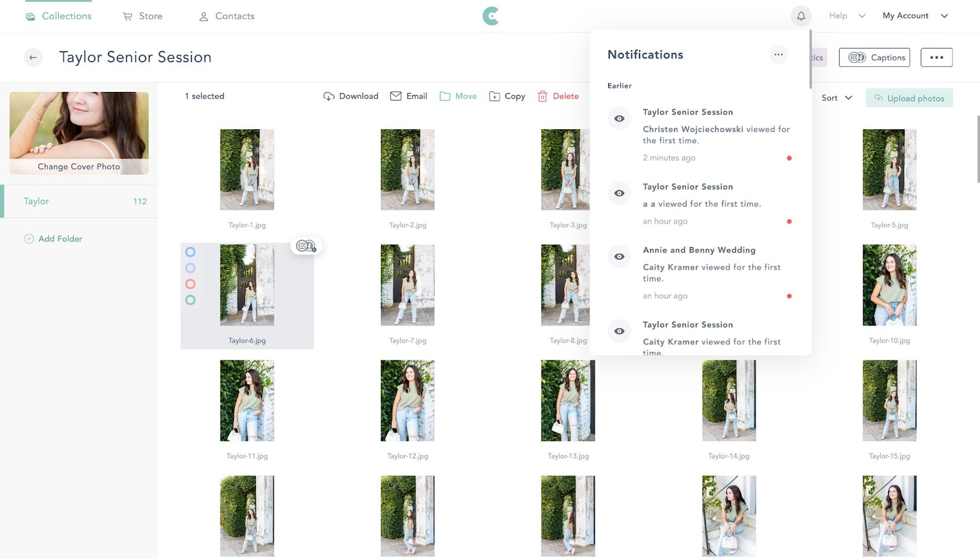The width and height of the screenshot is (980, 559).
Task: Select the Taylor folder in sidebar
Action: [79, 201]
